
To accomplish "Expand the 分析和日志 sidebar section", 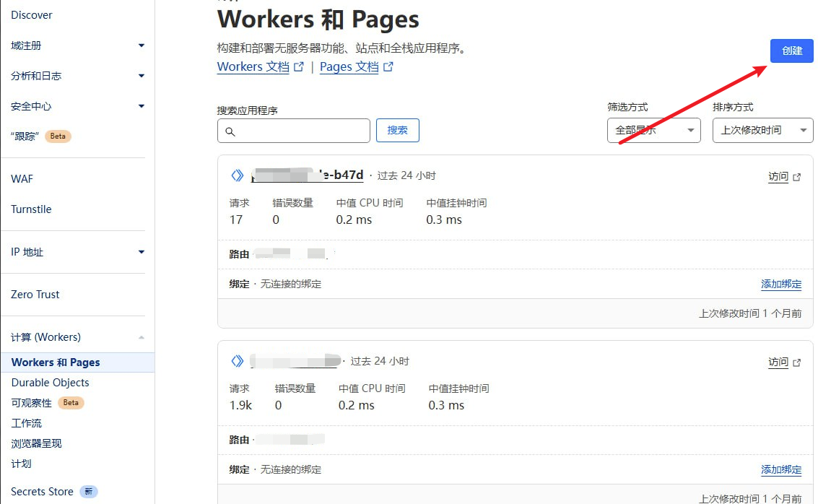I will pos(77,76).
